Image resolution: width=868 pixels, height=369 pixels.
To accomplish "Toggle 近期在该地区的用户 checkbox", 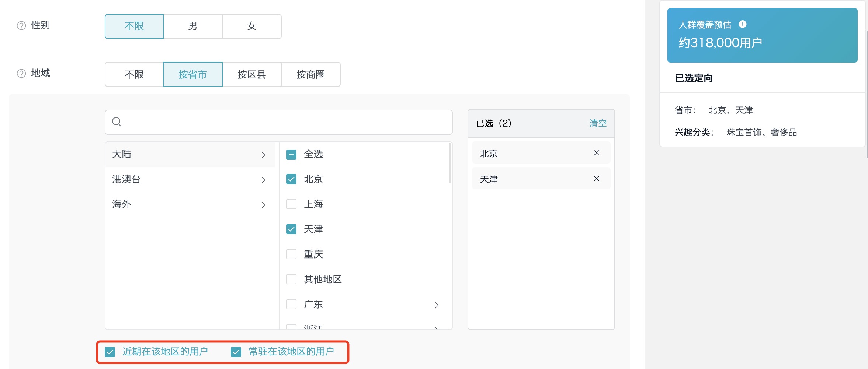I will tap(110, 352).
